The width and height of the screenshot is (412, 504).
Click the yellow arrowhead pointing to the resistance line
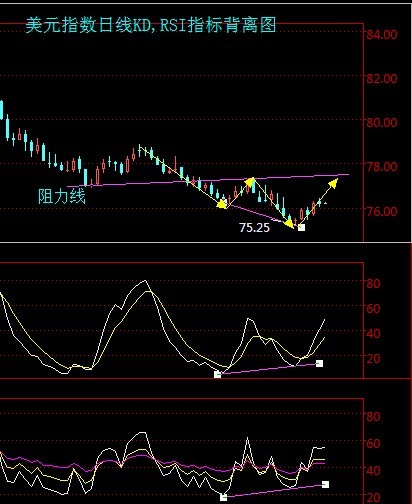tap(333, 183)
